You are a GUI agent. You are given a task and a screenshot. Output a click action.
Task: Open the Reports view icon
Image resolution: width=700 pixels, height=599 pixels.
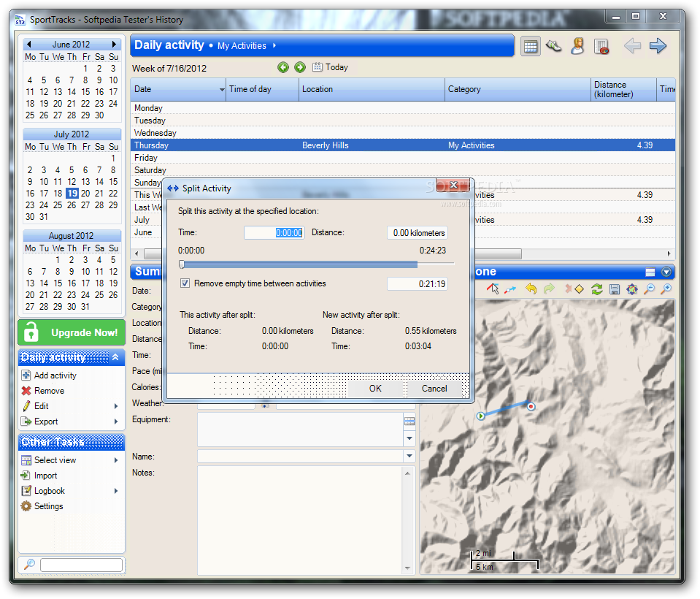pos(601,46)
